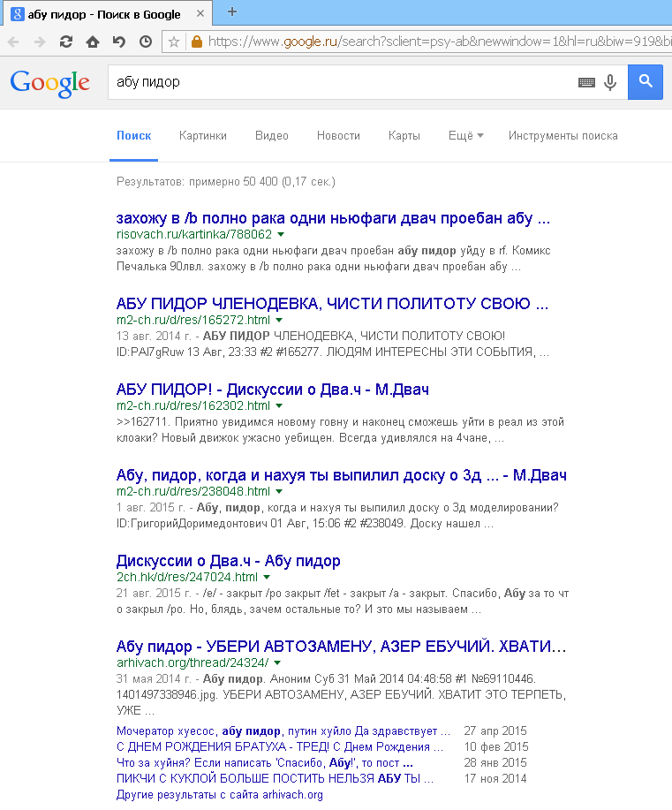This screenshot has width=672, height=810.
Task: Click the padlock security icon
Action: click(196, 42)
